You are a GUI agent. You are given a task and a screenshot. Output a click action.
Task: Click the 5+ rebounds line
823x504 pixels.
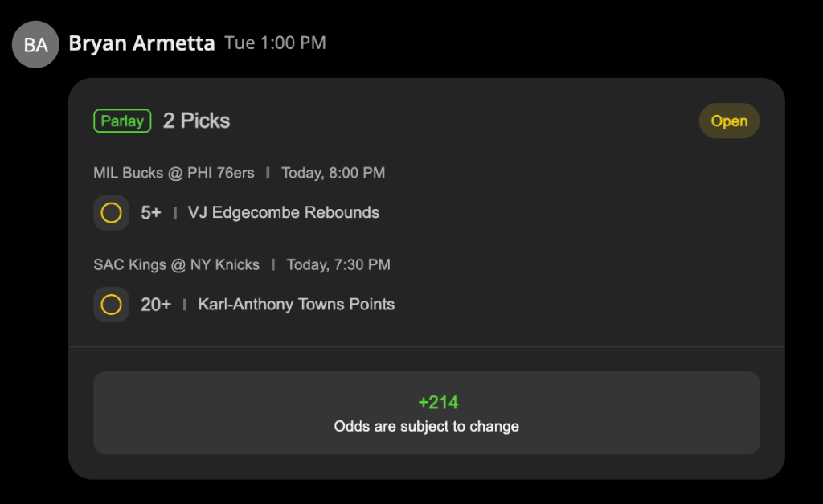[150, 213]
